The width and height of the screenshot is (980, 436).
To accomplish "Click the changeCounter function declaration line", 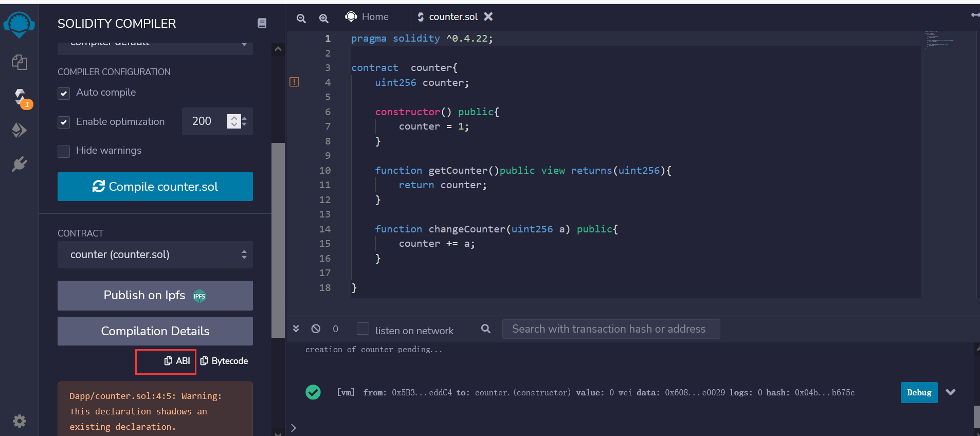I will tap(496, 229).
